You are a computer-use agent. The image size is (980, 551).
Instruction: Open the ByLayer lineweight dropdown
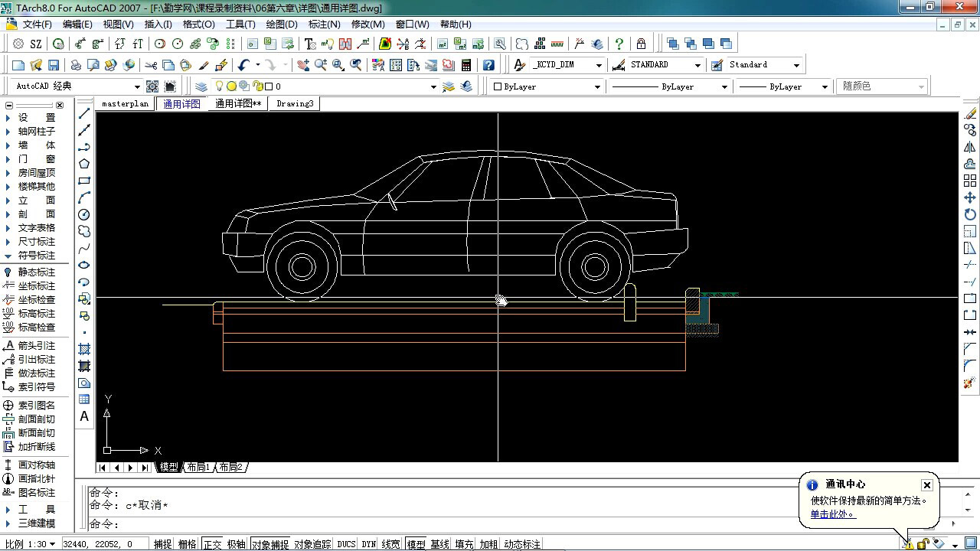point(825,86)
